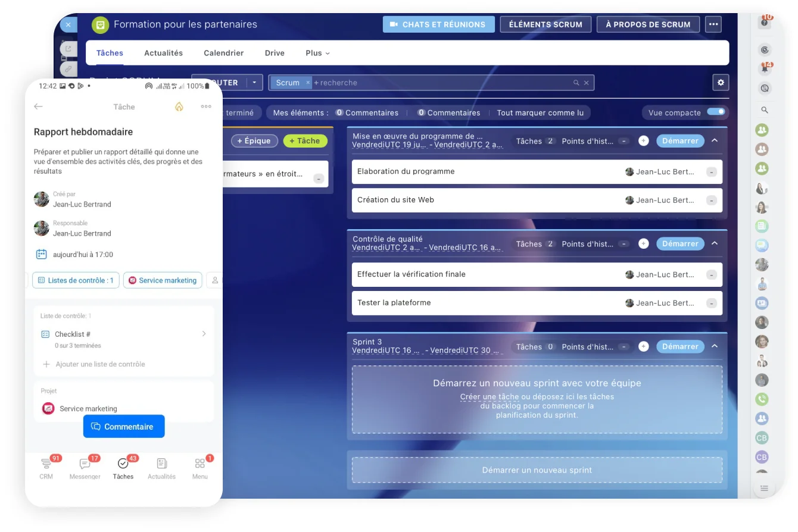Switch to the Calendrier tab
This screenshot has height=532, width=798.
tap(223, 53)
